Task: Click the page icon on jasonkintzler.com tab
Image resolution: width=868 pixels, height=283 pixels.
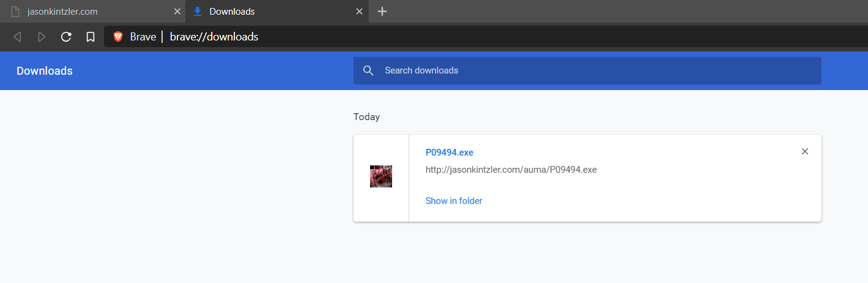Action: pyautogui.click(x=16, y=12)
